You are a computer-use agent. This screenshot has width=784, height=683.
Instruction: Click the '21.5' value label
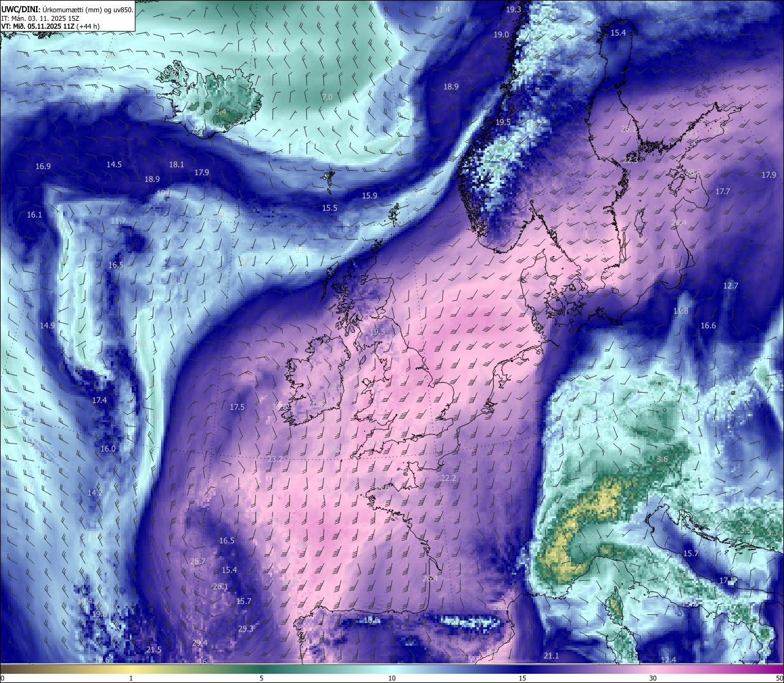tap(154, 650)
